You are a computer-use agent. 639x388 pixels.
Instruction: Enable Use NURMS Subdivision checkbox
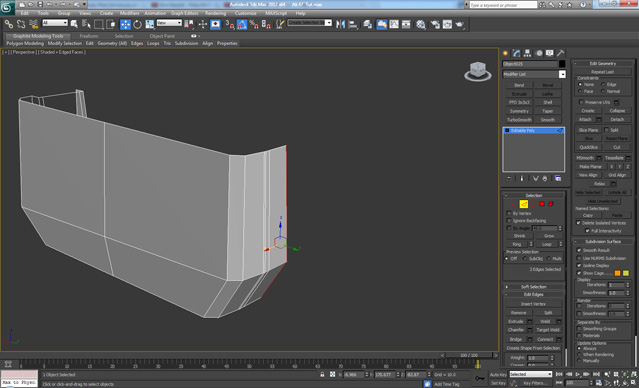tap(579, 258)
